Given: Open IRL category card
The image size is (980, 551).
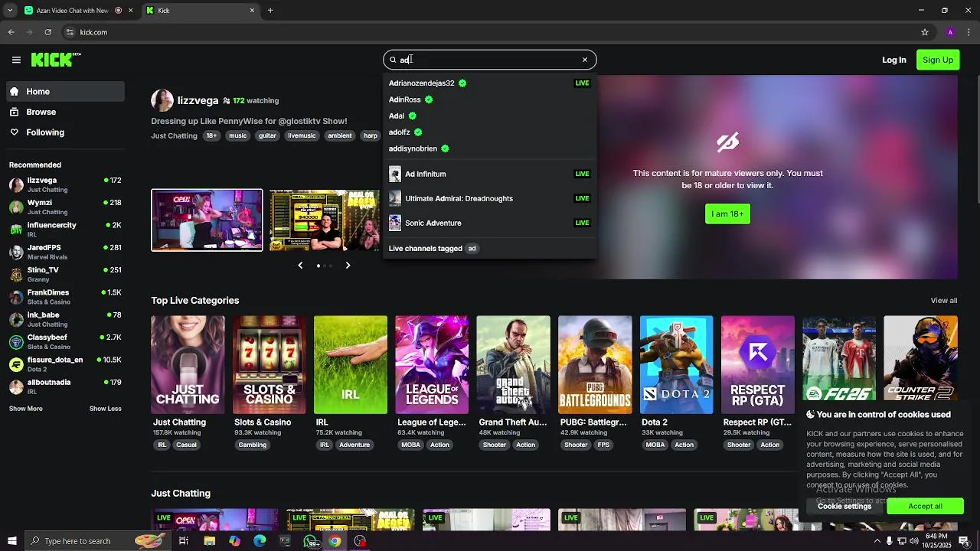Looking at the screenshot, I should click(351, 364).
